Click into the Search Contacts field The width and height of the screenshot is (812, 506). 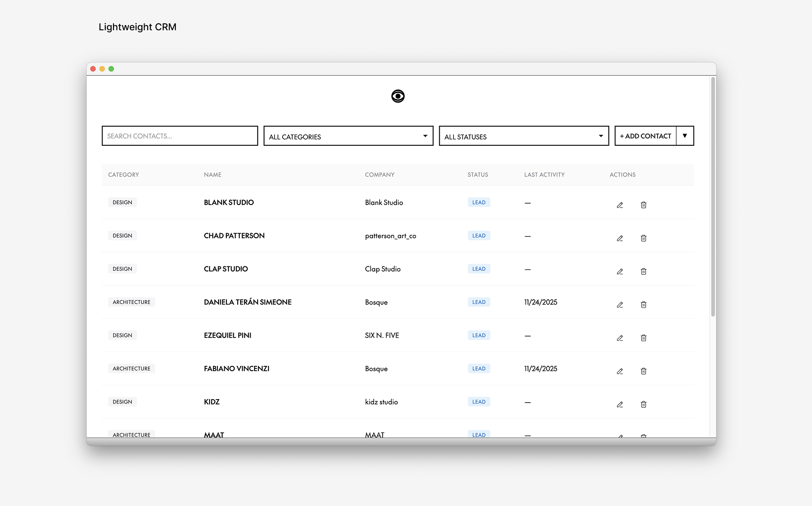coord(180,136)
